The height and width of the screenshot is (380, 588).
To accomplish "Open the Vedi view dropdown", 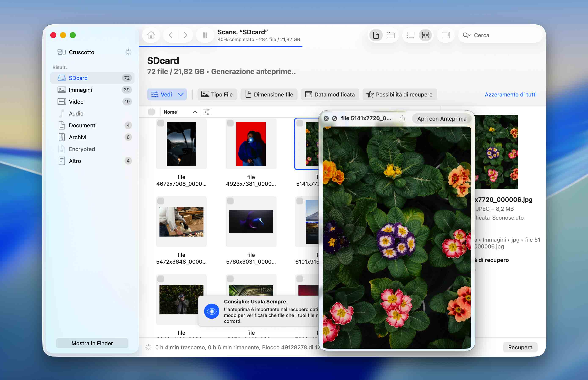I will (x=167, y=95).
